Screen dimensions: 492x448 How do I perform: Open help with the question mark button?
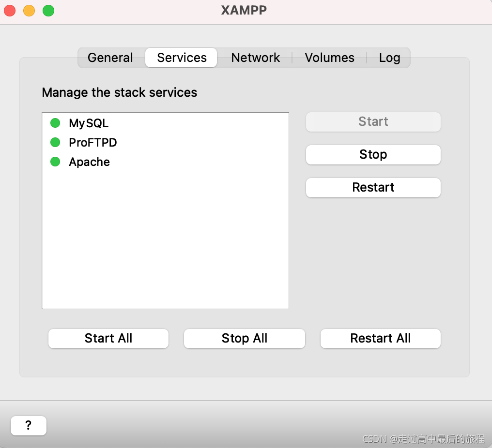(28, 425)
